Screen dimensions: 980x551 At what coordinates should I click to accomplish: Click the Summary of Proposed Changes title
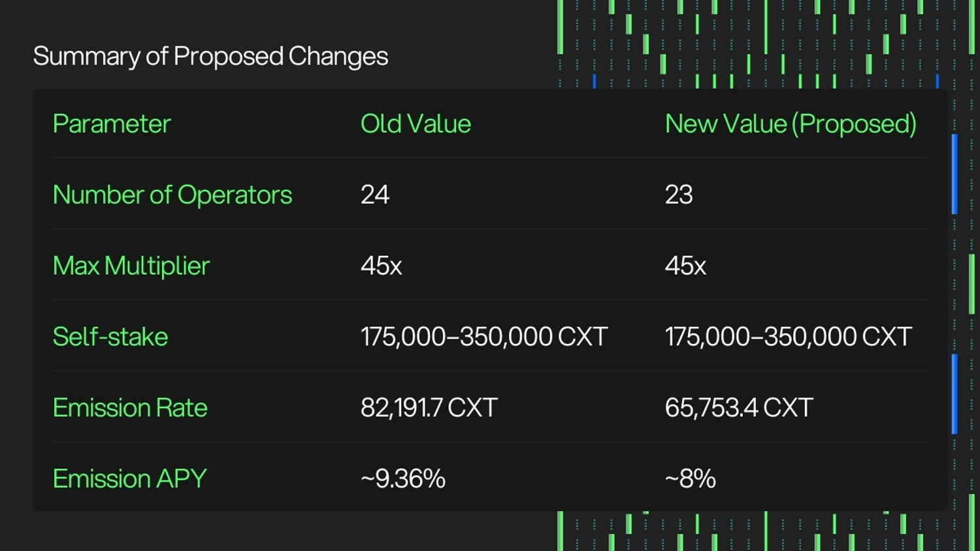click(x=210, y=57)
